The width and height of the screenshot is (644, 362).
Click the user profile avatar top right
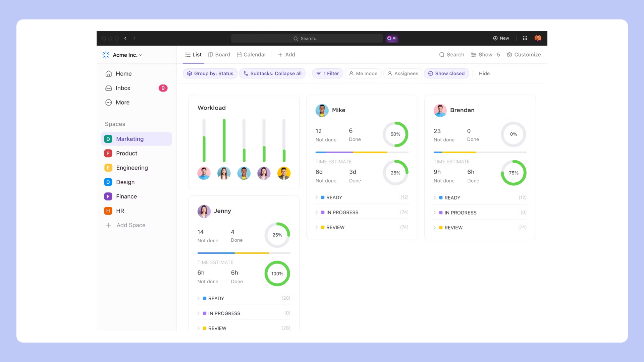point(538,38)
